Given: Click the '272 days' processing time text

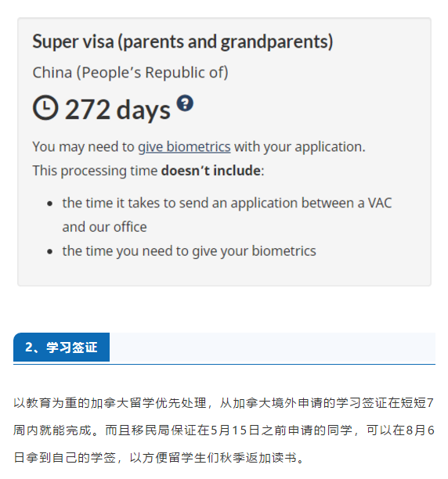Looking at the screenshot, I should pyautogui.click(x=117, y=109).
